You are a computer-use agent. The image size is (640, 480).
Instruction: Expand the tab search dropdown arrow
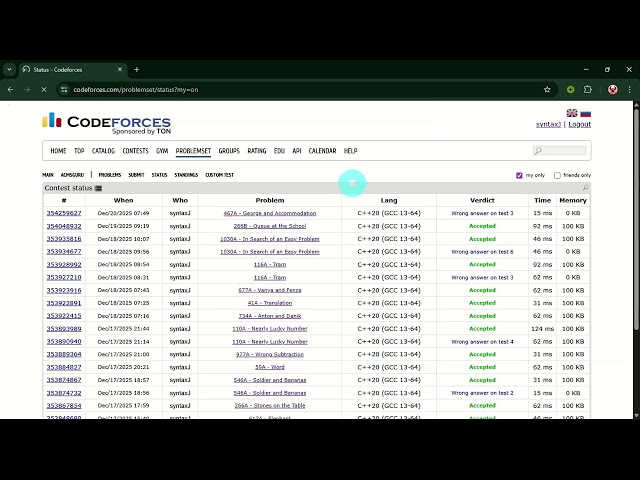[9, 70]
